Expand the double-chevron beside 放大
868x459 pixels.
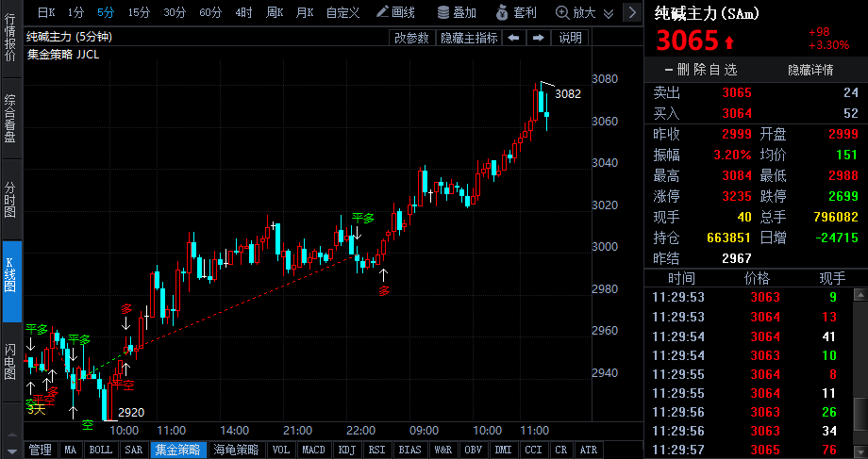pyautogui.click(x=608, y=12)
